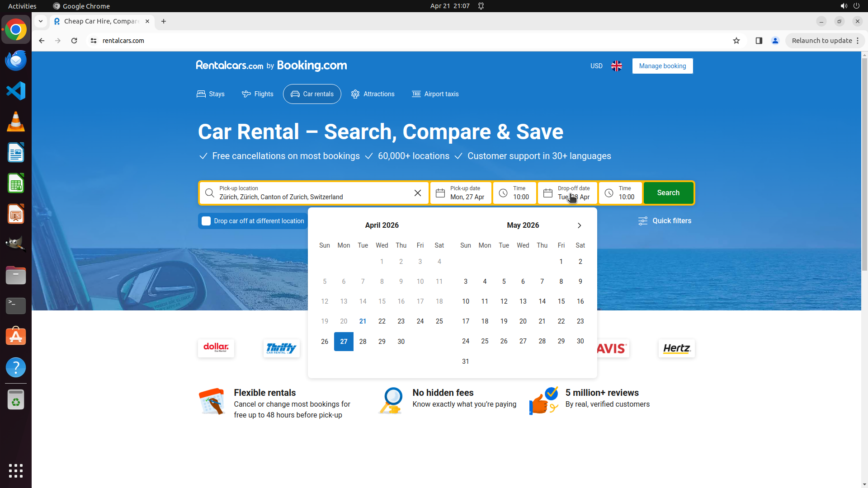Image resolution: width=868 pixels, height=488 pixels.
Task: Choose 15 May 2026 as the date
Action: 561,301
